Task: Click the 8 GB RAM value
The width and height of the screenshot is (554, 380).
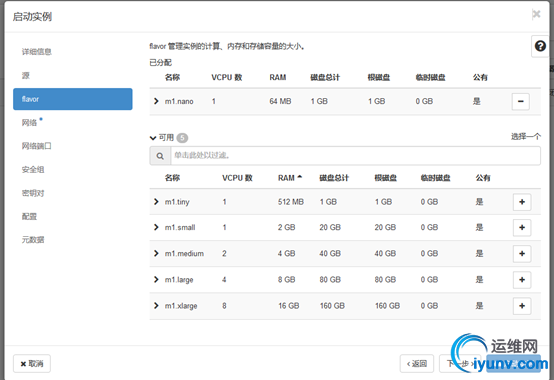Action: tap(286, 280)
